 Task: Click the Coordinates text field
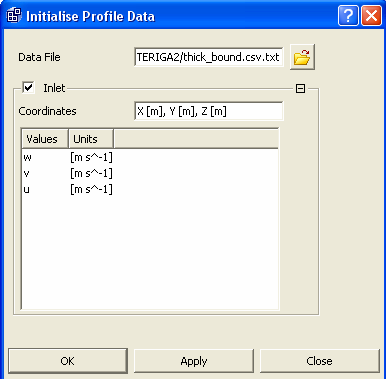tap(209, 111)
